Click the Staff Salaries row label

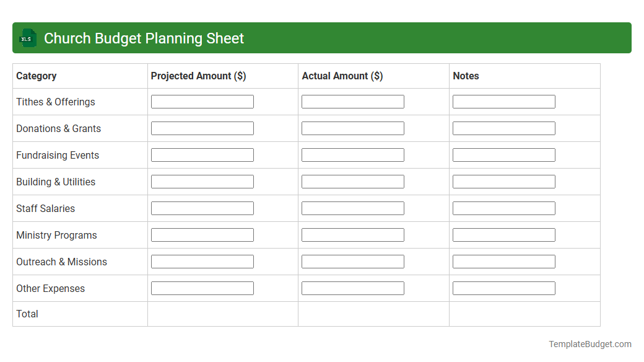(45, 208)
